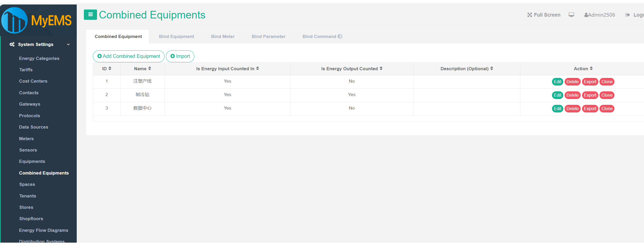Image resolution: width=644 pixels, height=245 pixels.
Task: Click the Full Screen expand icon
Action: click(530, 15)
